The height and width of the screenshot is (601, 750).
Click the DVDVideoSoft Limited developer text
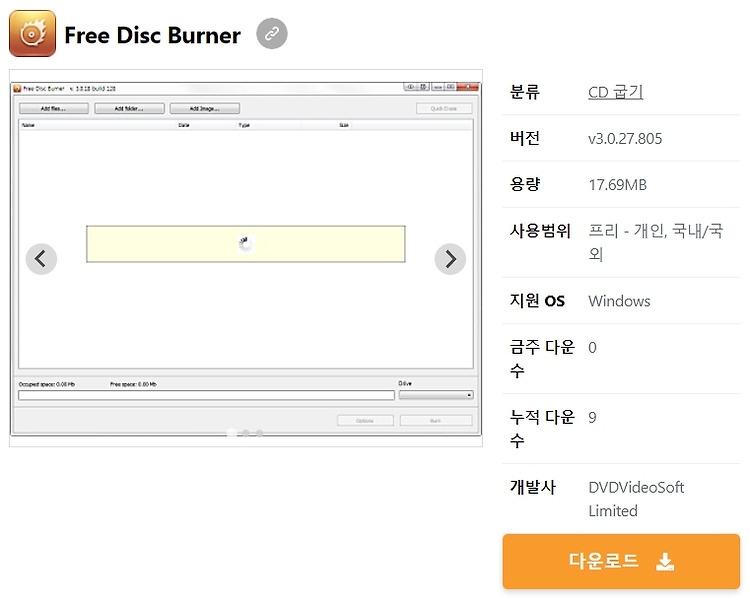(636, 499)
